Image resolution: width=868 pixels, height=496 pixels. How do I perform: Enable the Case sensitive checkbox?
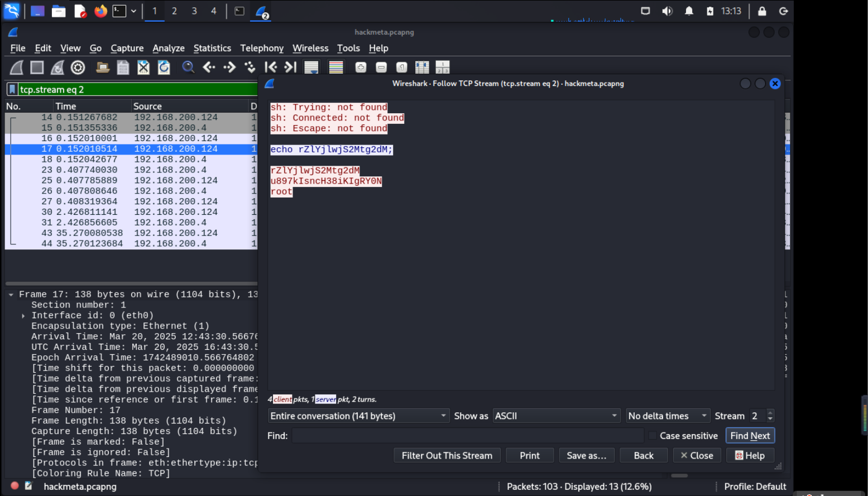click(x=653, y=436)
